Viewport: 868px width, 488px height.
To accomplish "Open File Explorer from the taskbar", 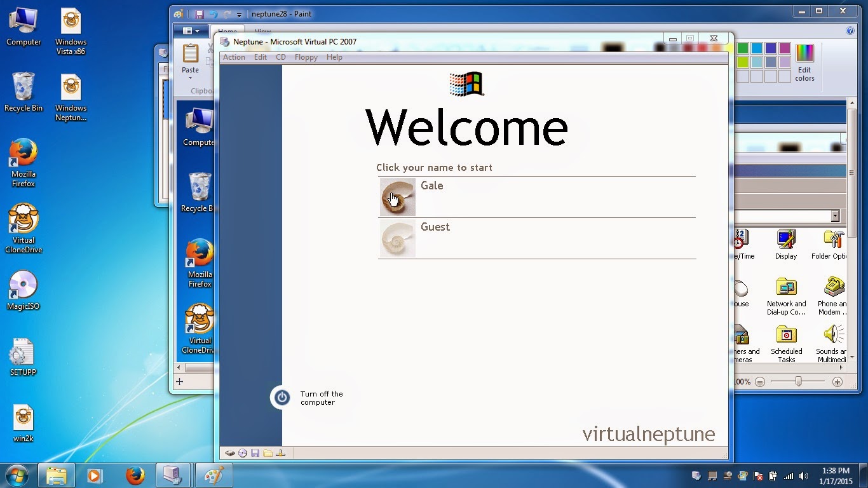I will [56, 475].
